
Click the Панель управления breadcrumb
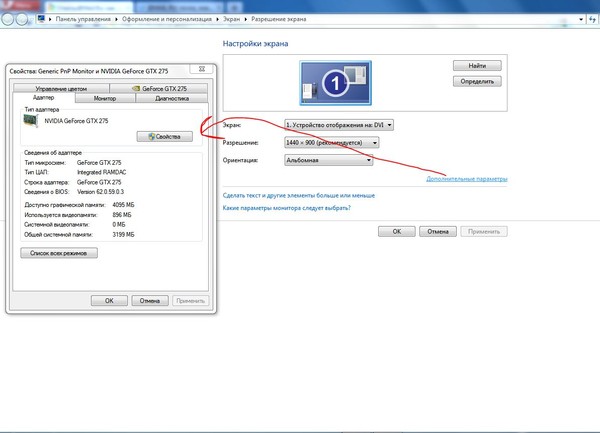[83, 19]
